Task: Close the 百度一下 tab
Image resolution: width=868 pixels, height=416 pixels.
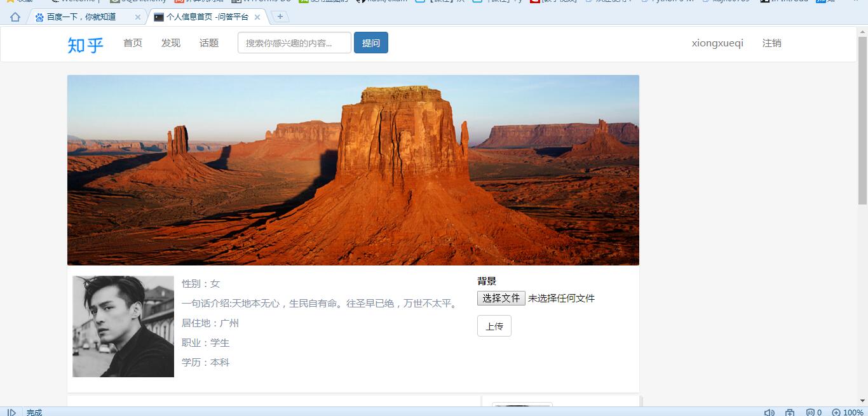Action: pos(138,17)
